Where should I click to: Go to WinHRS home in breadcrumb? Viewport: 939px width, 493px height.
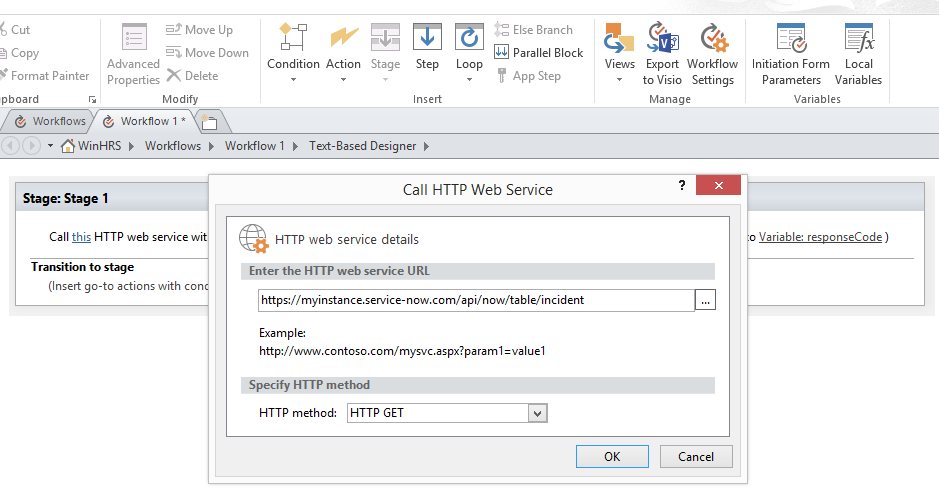[91, 146]
